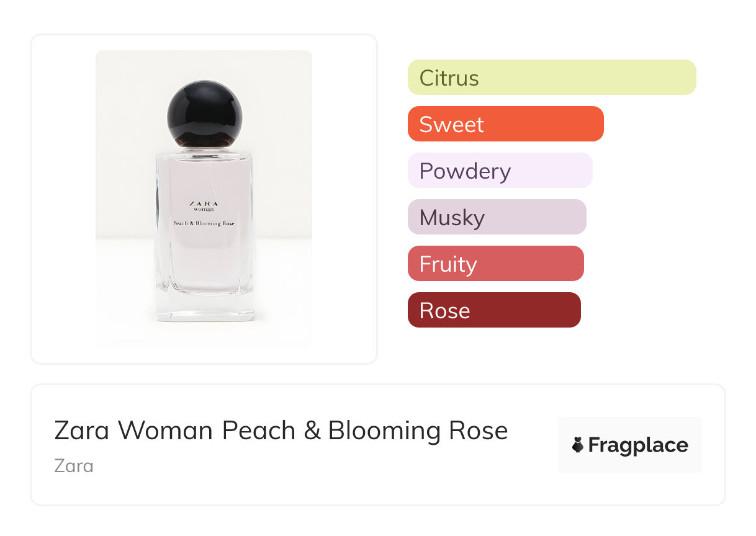756x536 pixels.
Task: Click the Fragplace wordmark text
Action: [638, 445]
